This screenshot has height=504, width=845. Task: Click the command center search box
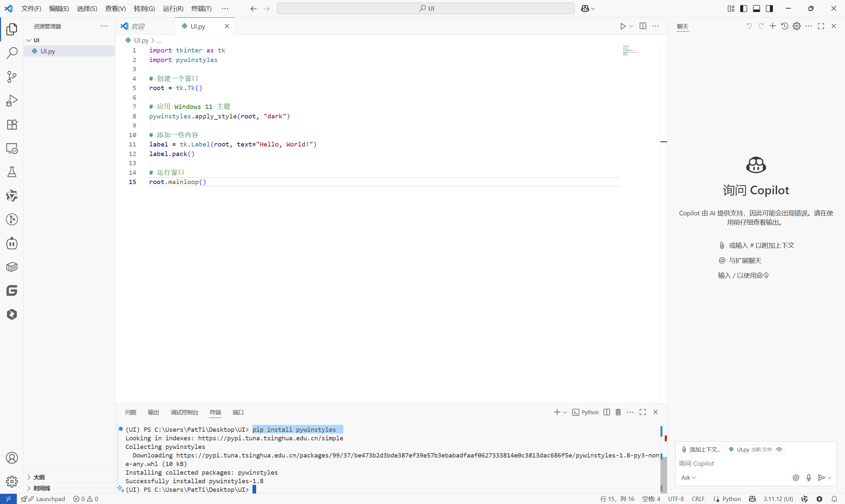pyautogui.click(x=425, y=9)
